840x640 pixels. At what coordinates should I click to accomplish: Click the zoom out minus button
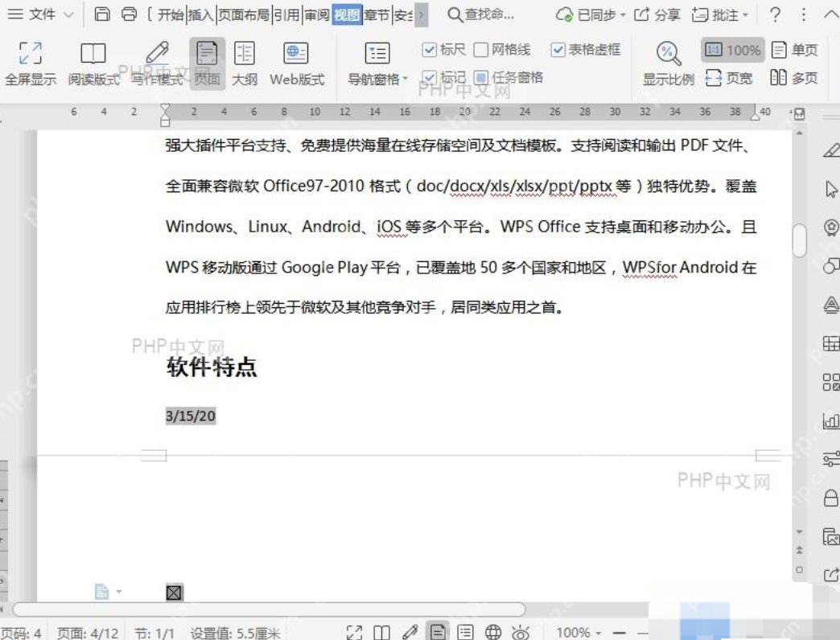pyautogui.click(x=620, y=633)
